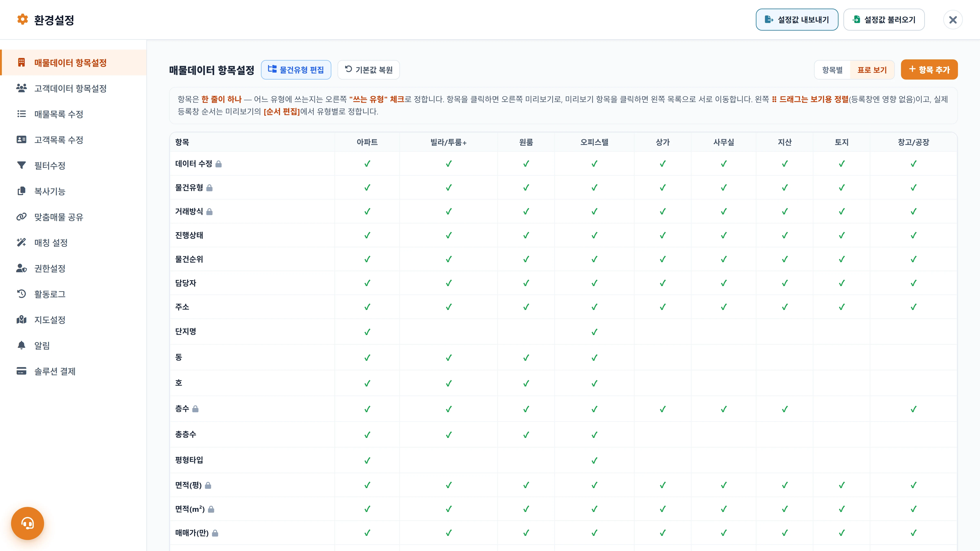The image size is (980, 551).
Task: Toggle 단지명 check for 오피스텔
Action: point(594,332)
